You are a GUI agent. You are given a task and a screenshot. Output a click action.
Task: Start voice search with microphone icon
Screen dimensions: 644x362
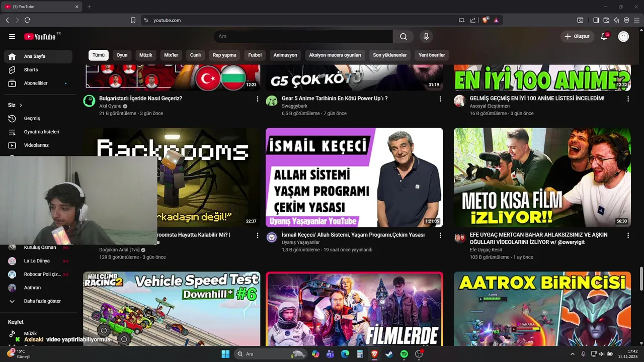coord(426,36)
